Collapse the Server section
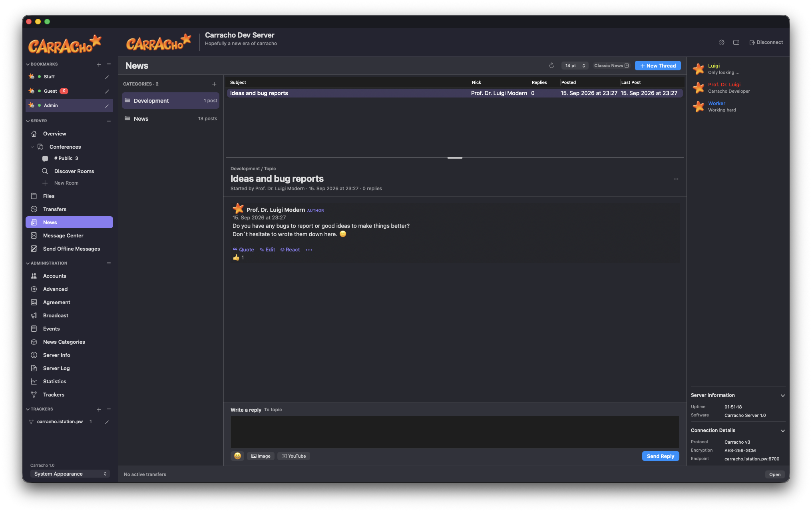 [28, 121]
